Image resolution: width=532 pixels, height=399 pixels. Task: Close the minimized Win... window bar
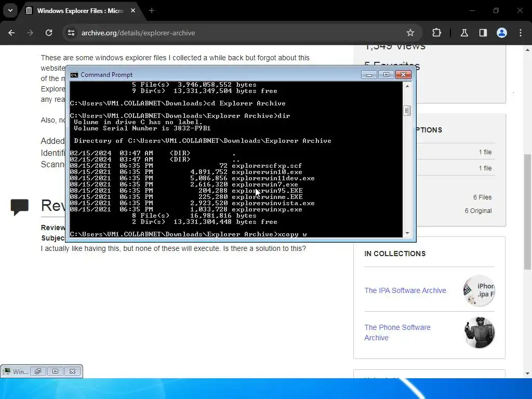(x=72, y=371)
